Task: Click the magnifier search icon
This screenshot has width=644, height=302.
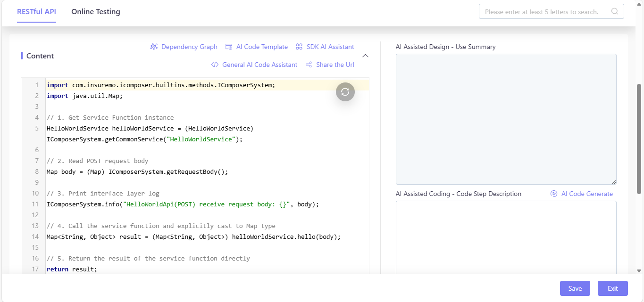Action: (x=615, y=11)
